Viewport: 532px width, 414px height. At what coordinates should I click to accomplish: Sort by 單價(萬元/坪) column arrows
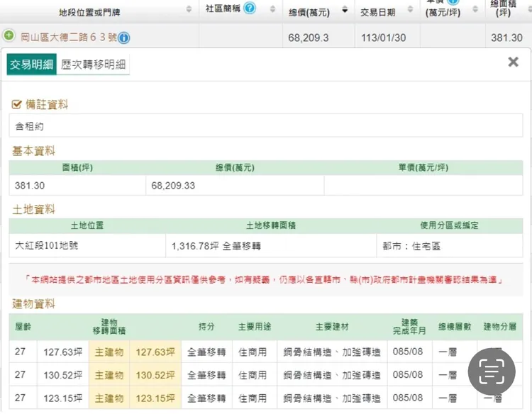[x=475, y=9]
